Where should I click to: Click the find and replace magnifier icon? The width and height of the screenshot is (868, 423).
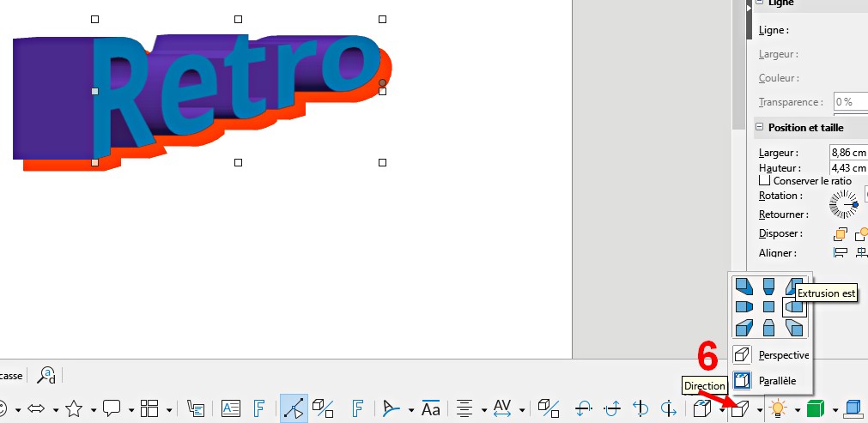click(46, 376)
